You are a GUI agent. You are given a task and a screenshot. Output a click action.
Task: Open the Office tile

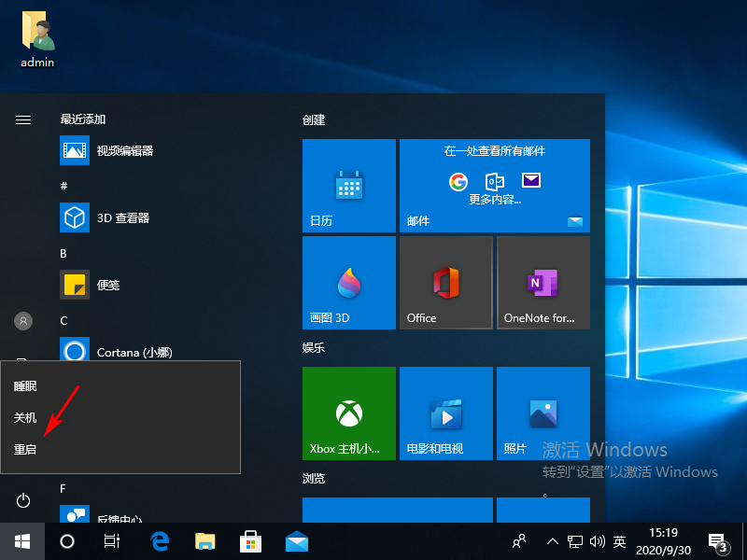[445, 283]
